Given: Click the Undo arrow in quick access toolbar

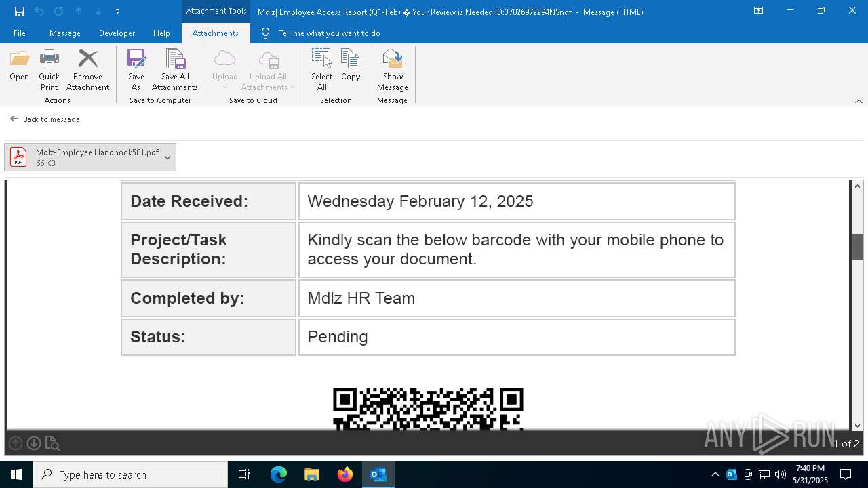Looking at the screenshot, I should [x=39, y=12].
